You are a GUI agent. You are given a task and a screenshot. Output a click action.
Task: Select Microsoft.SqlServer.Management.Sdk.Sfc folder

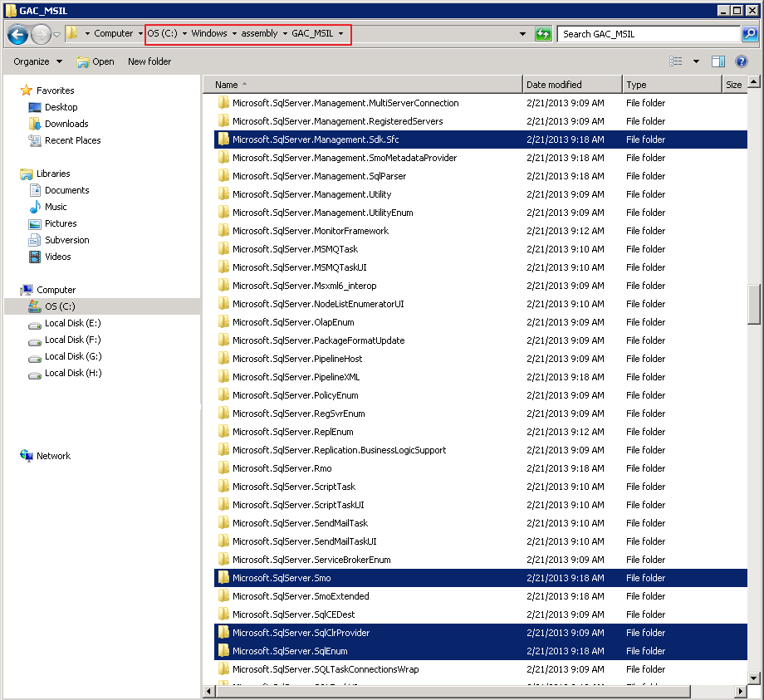481,140
